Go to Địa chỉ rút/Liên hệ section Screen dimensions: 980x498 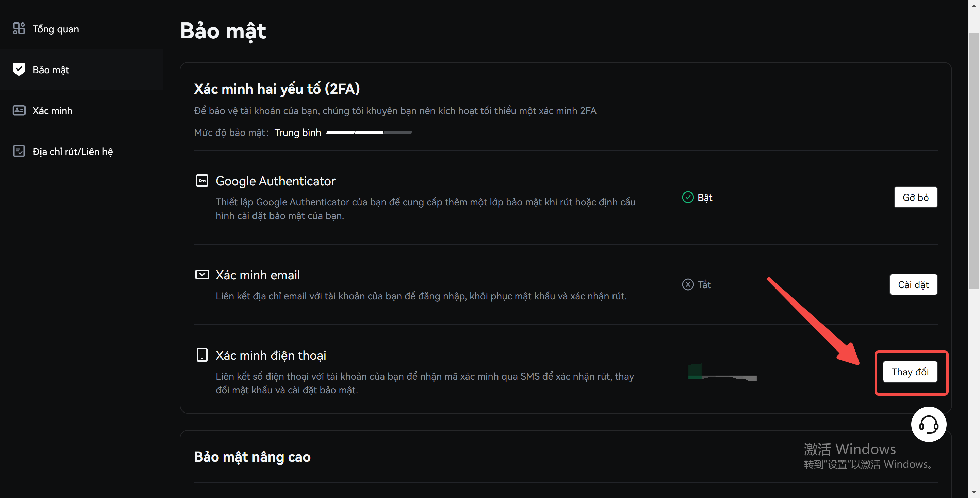pyautogui.click(x=72, y=152)
